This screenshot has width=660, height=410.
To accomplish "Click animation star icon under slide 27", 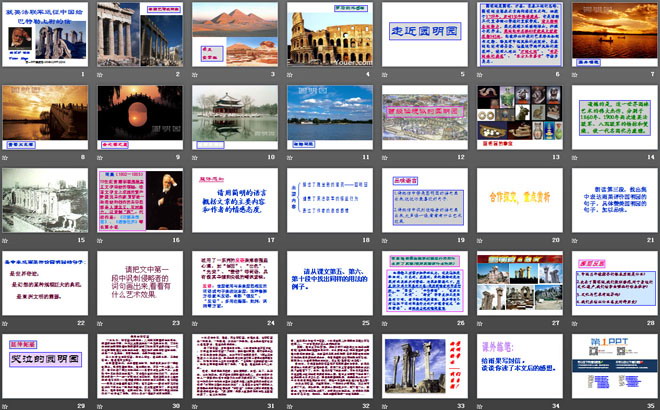I will tap(480, 323).
